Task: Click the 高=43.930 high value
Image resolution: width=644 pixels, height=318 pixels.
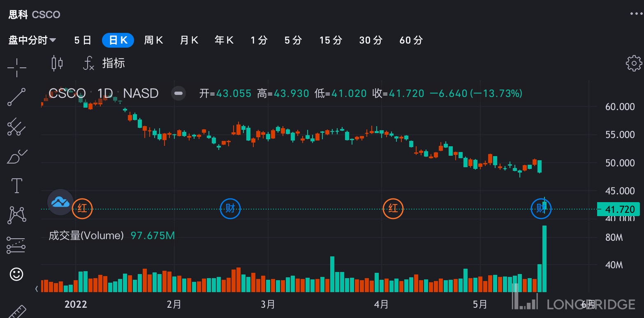Action: [x=283, y=94]
